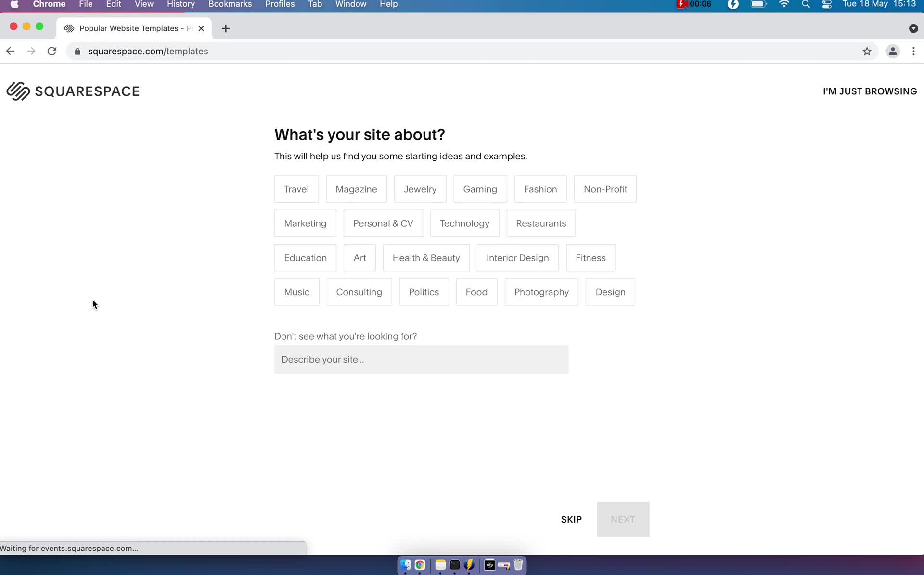Open Spotlight search
924x575 pixels.
[x=806, y=4]
